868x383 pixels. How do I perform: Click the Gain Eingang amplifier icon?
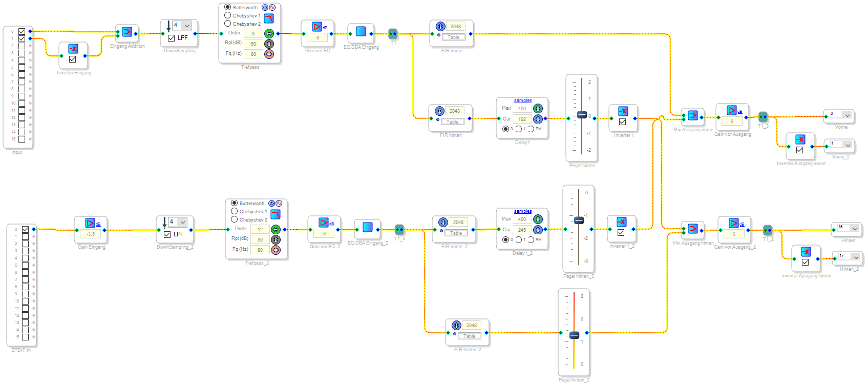tap(90, 223)
